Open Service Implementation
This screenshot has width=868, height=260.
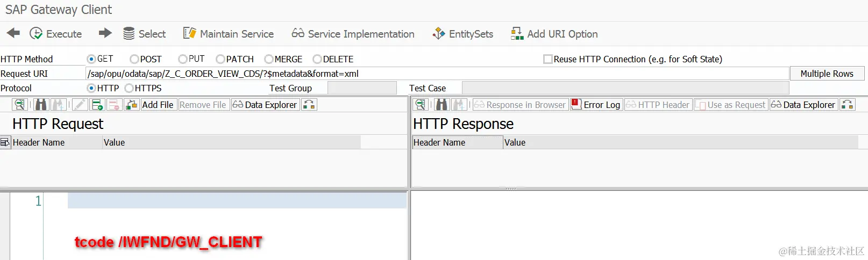[353, 34]
